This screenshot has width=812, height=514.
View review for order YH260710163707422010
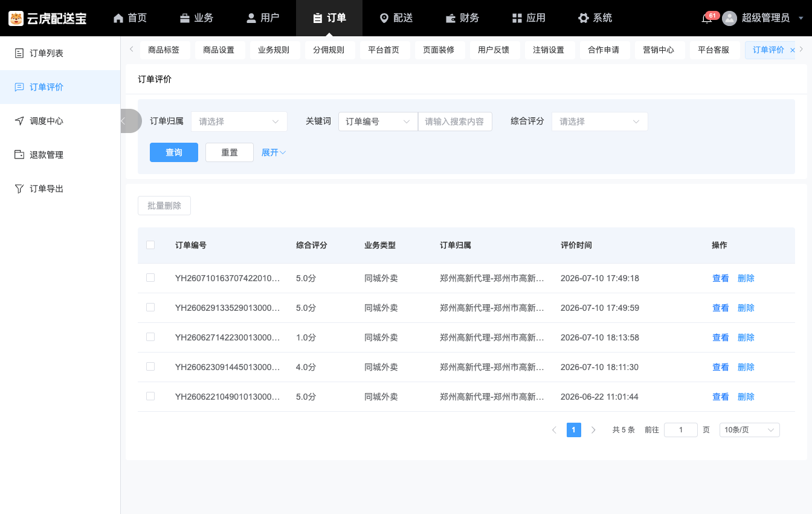(x=721, y=278)
